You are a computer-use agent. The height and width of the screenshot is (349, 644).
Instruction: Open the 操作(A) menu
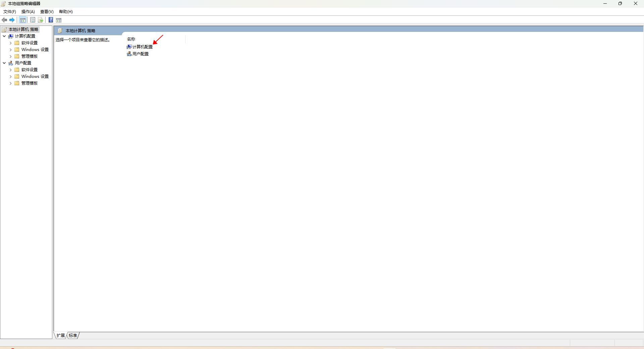(x=28, y=12)
